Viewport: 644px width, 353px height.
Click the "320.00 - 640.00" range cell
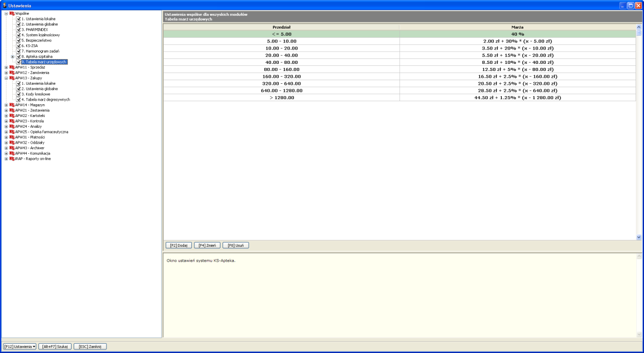(281, 83)
